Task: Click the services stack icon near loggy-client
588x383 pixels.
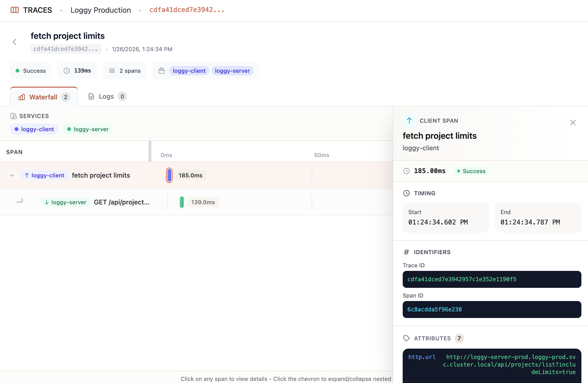Action: pyautogui.click(x=161, y=71)
